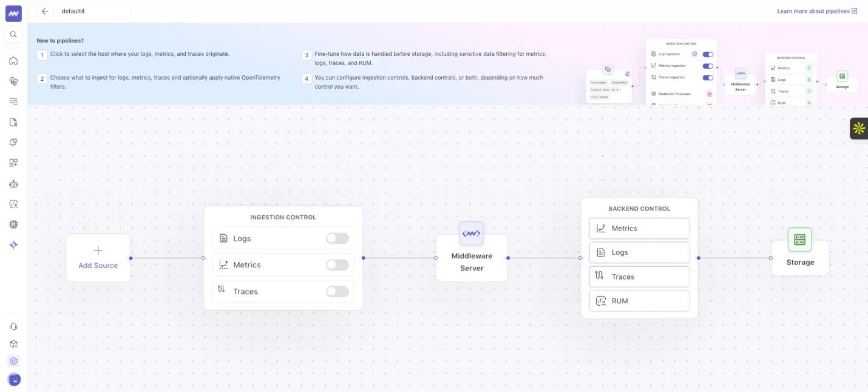
Task: Open Logs in Backend Control
Action: (x=639, y=252)
